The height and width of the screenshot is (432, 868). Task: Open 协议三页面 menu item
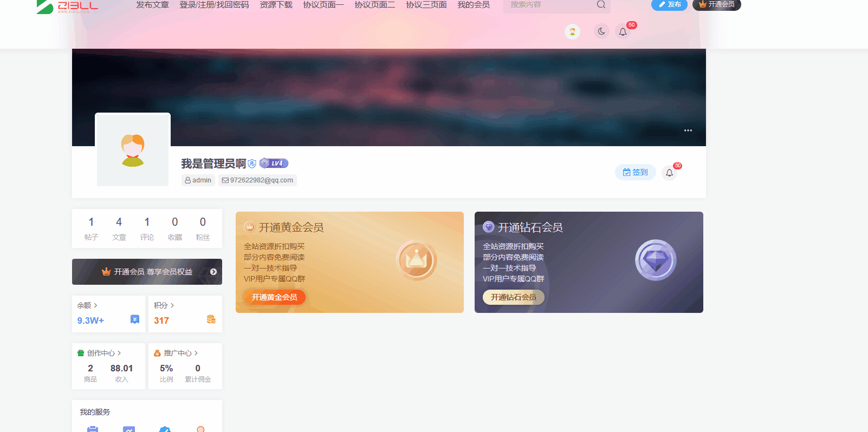(426, 5)
